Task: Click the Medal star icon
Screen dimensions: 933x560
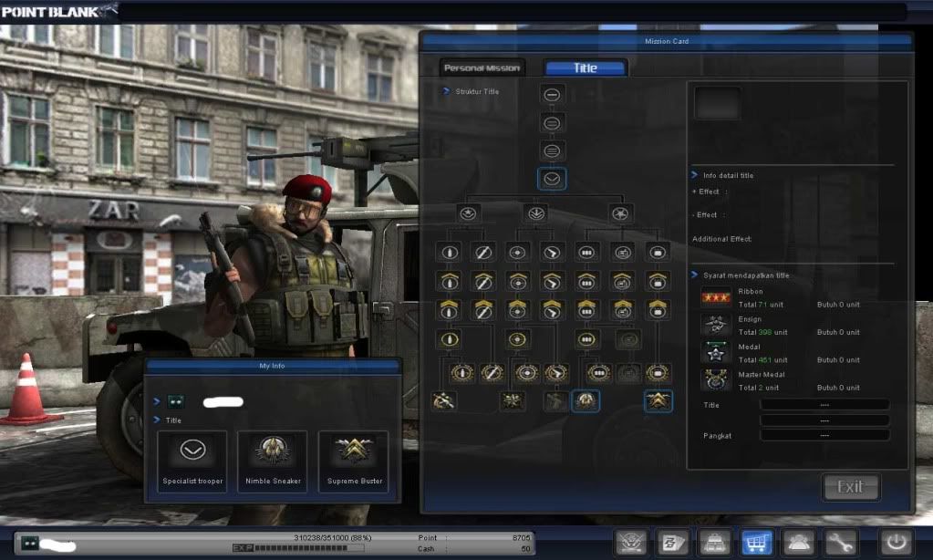Action: (x=716, y=353)
